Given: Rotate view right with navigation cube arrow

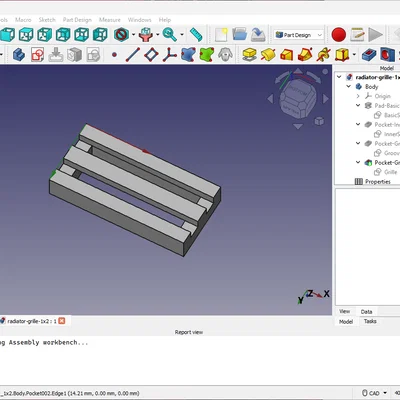Looking at the screenshot, I should click(x=326, y=99).
